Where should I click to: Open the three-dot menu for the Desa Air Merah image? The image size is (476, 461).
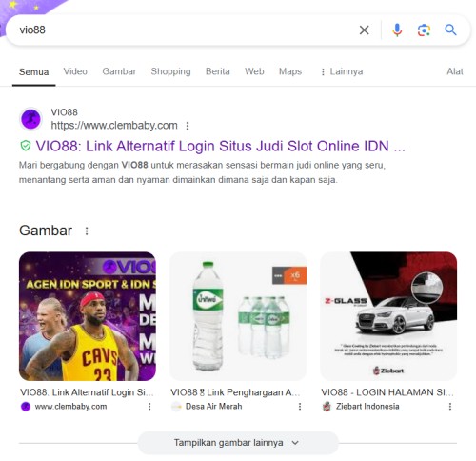[300, 407]
